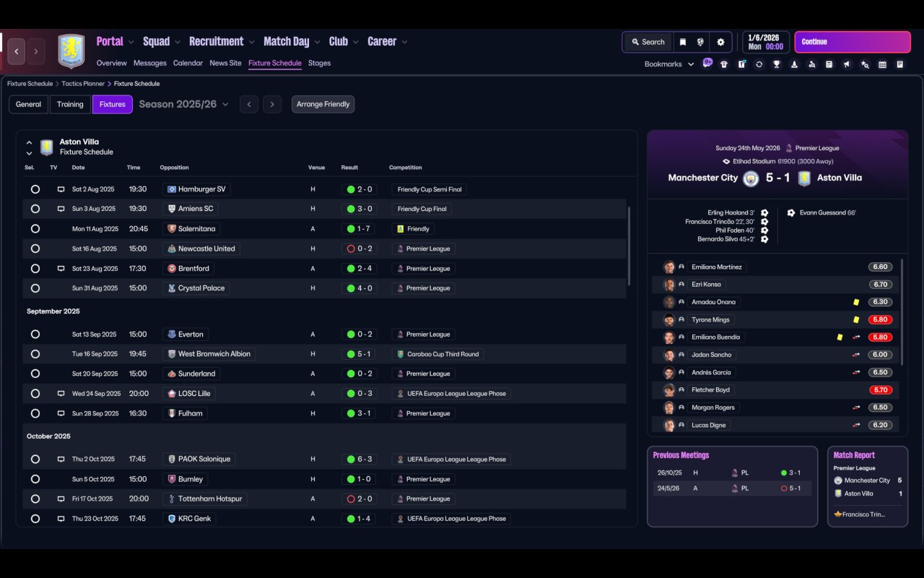Click the substitution icon on Jadon Sancho's row
This screenshot has width=924, height=578.
pos(856,355)
